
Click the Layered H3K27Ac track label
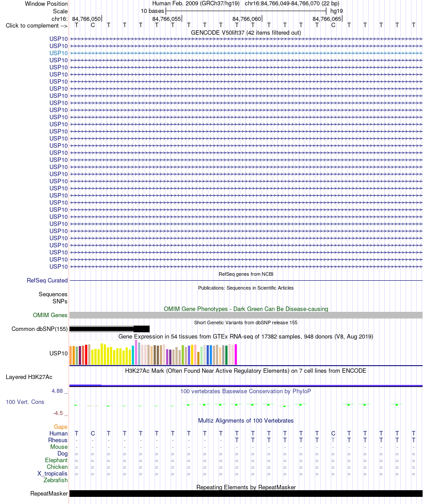[29, 377]
